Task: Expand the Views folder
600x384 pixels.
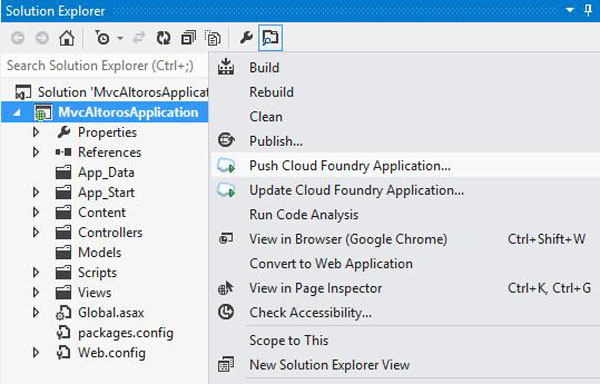Action: 36,293
